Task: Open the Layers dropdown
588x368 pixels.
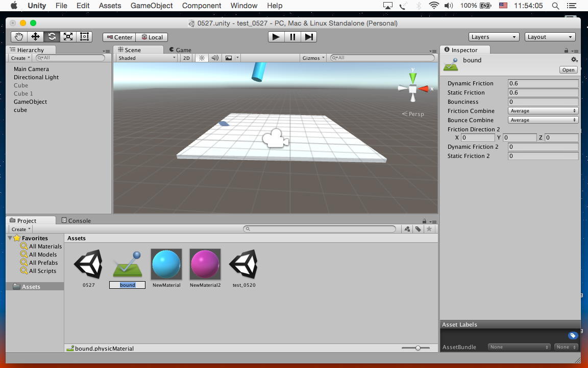Action: (494, 37)
